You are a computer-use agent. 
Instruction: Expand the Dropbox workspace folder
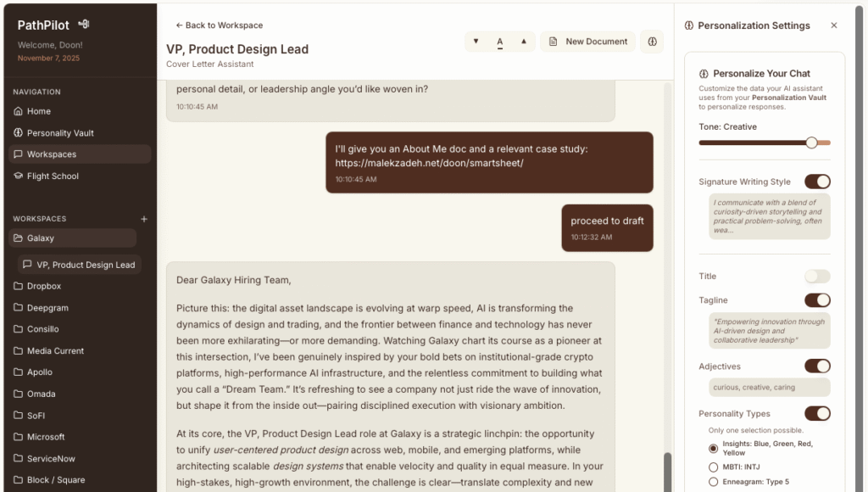(x=43, y=287)
